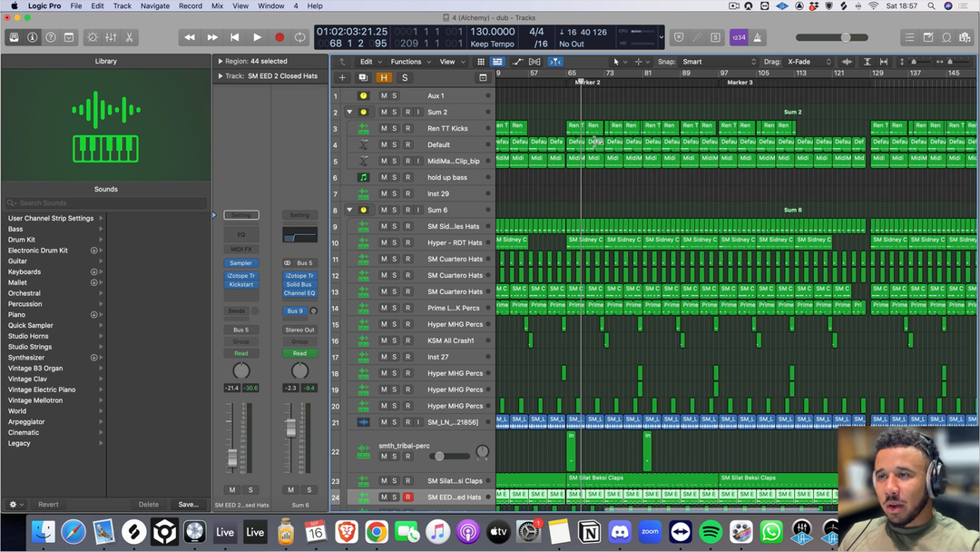
Task: Expand the Region inspector section
Action: [220, 62]
